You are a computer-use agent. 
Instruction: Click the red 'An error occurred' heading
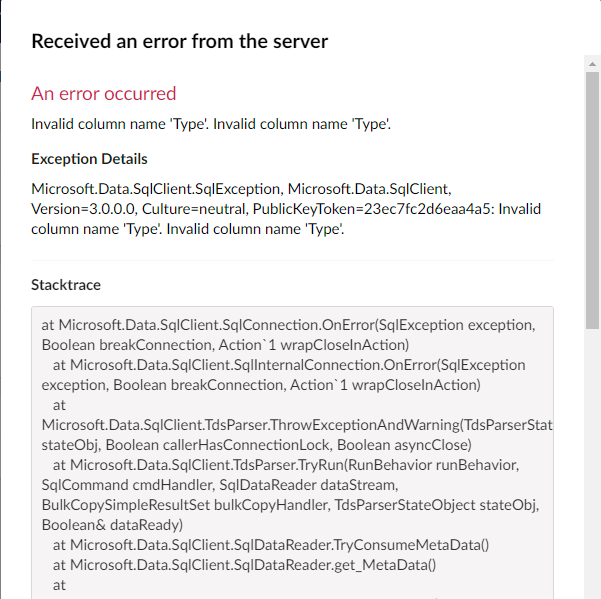point(104,94)
